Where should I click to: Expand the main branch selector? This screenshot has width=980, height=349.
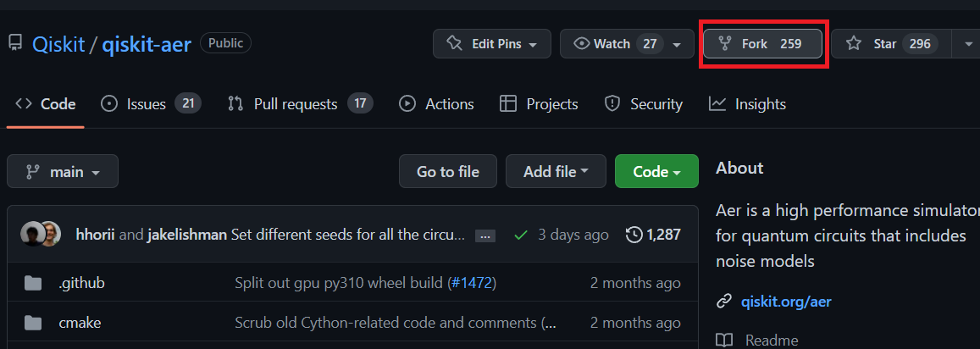pyautogui.click(x=63, y=171)
